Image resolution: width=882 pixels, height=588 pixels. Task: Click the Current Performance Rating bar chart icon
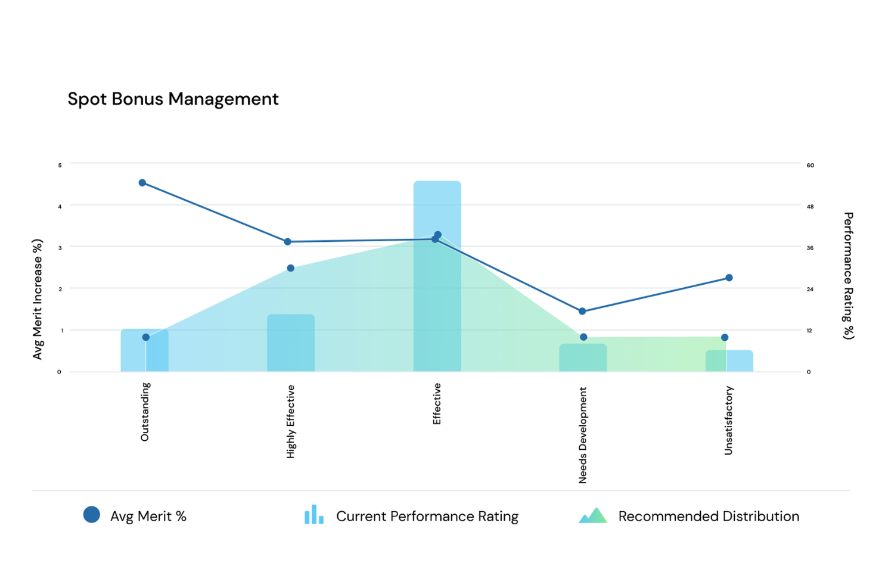pyautogui.click(x=314, y=515)
